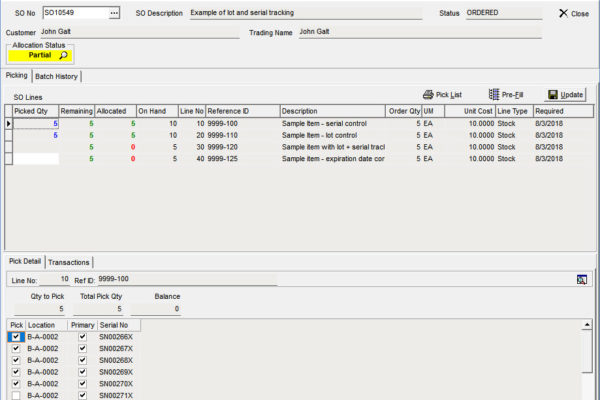Viewport: 600px width, 400px height.
Task: Click the Pick List printer icon
Action: pos(428,95)
